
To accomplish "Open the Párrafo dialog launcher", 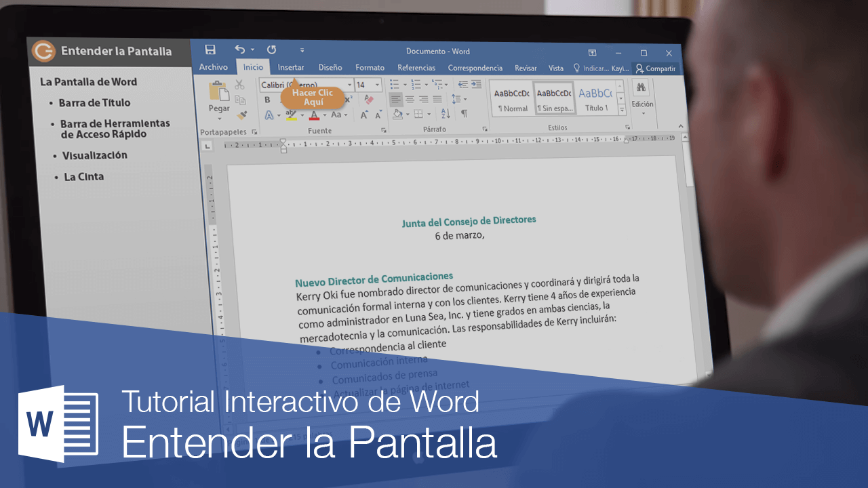I will [485, 129].
